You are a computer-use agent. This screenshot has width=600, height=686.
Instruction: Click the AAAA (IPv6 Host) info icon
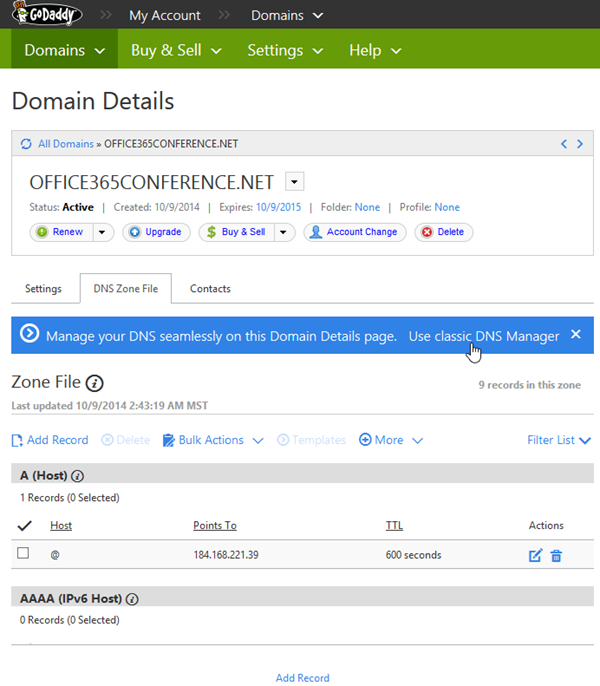click(x=132, y=599)
